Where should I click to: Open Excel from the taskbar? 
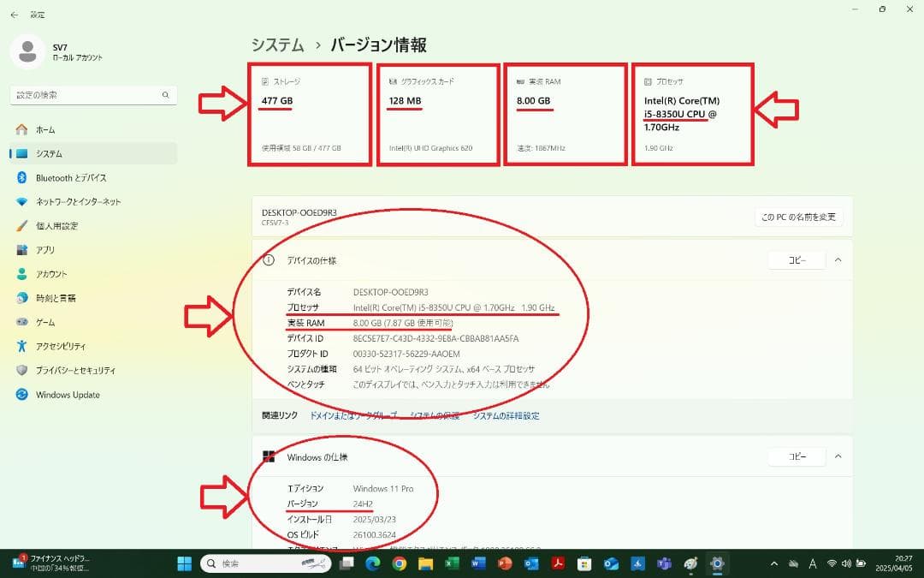(452, 563)
